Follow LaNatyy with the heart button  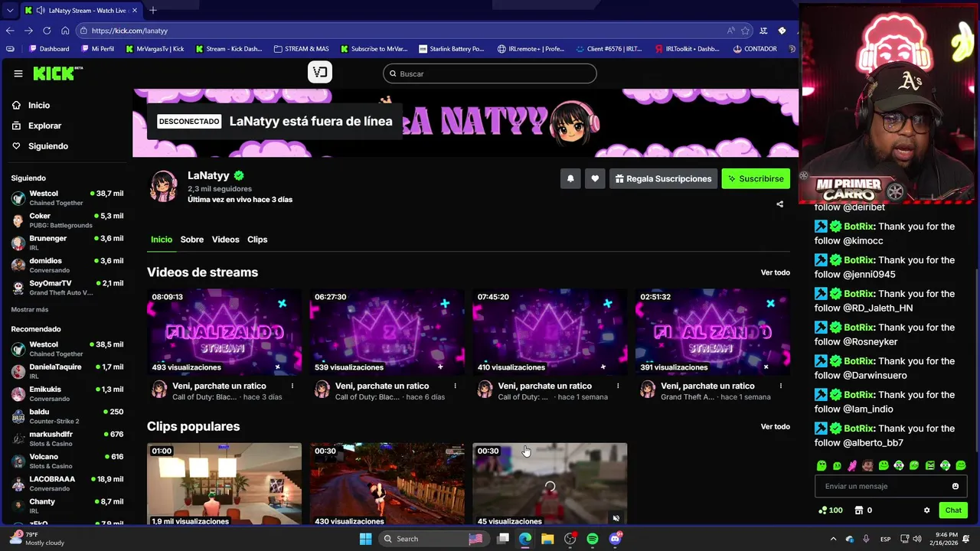(595, 178)
